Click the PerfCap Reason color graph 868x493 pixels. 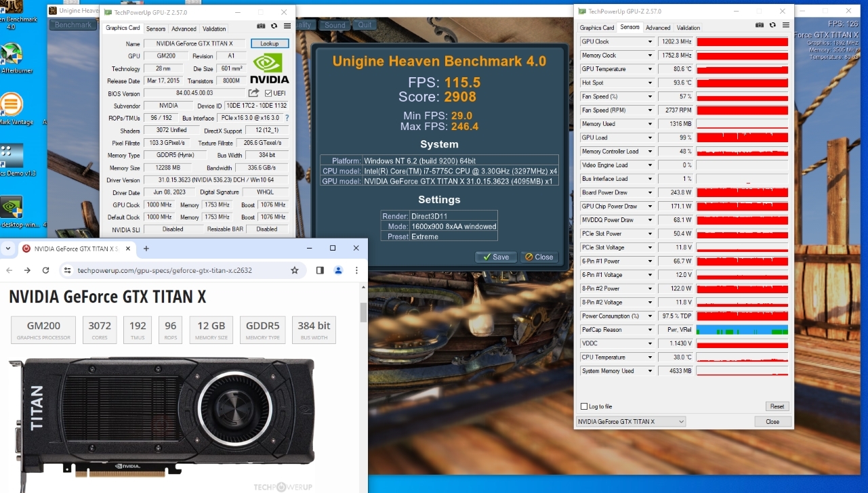(x=742, y=330)
